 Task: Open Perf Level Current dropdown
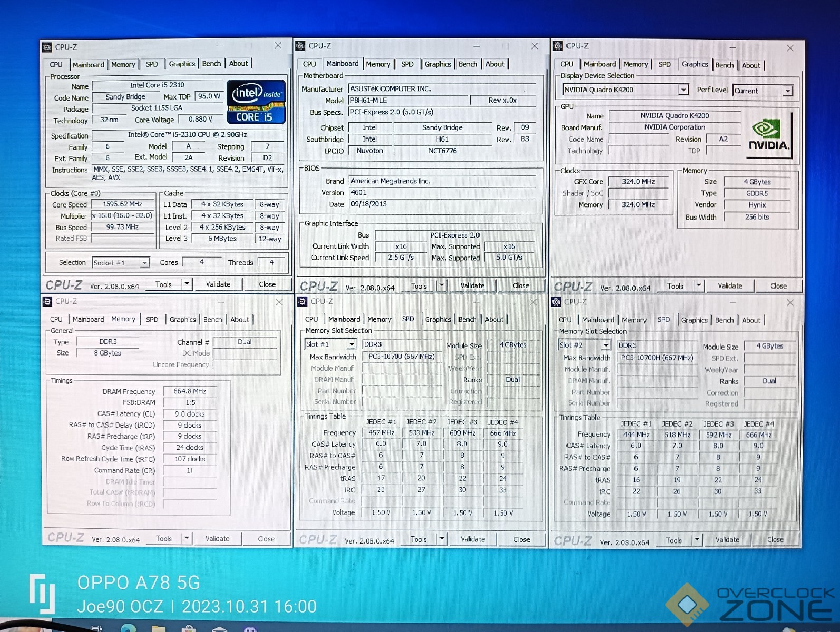click(x=787, y=91)
